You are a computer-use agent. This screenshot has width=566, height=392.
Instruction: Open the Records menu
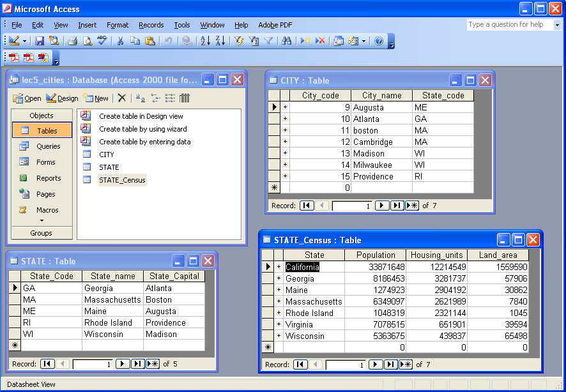[x=151, y=25]
